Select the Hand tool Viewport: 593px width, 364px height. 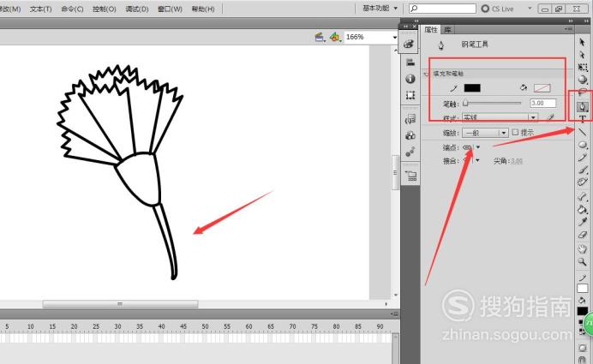(583, 248)
